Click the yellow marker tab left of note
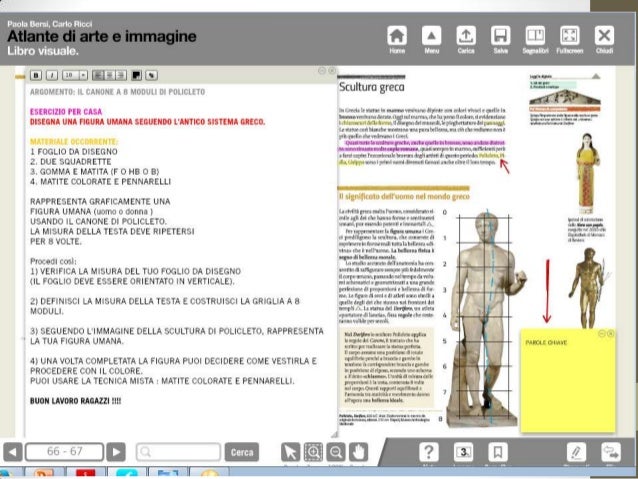Screen dimensions: 638x479 [20, 77]
